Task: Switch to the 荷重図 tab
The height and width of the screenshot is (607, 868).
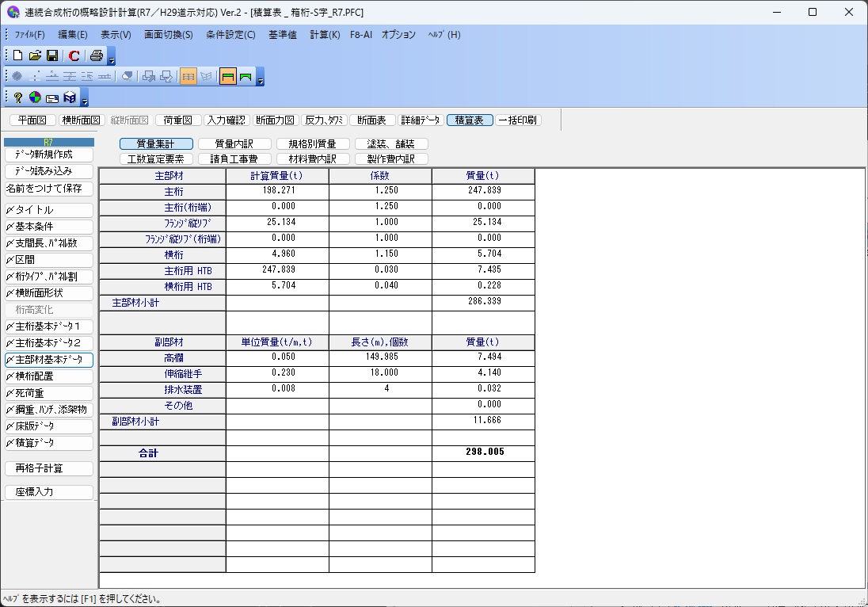Action: 177,120
